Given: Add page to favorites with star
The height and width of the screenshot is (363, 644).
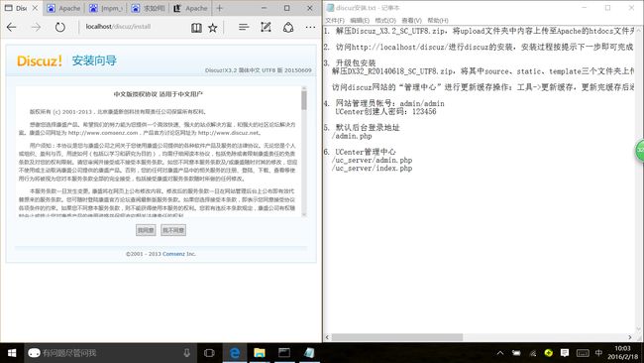Looking at the screenshot, I should (x=212, y=28).
